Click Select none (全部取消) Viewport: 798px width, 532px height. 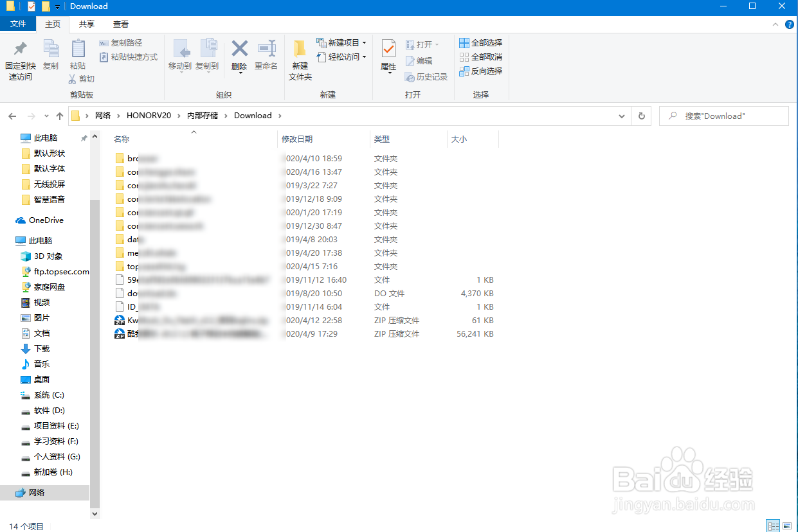(x=481, y=57)
